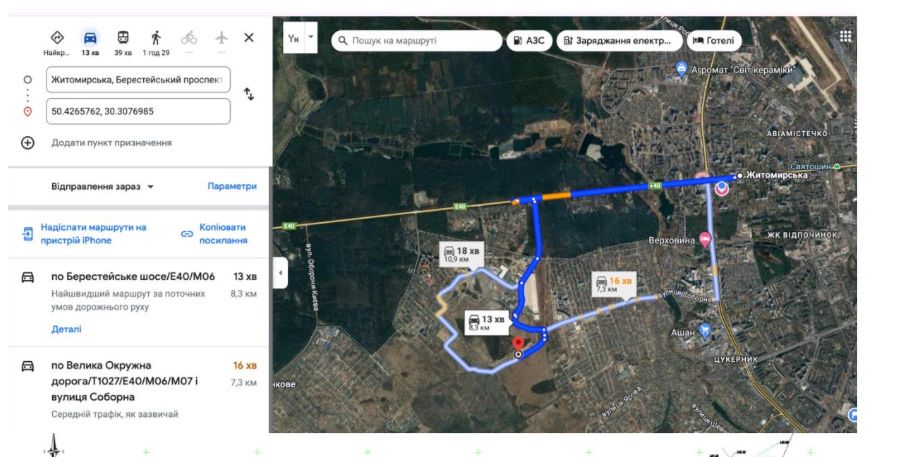The image size is (916, 457).
Task: Show hotels with Готелі chip
Action: click(x=714, y=41)
